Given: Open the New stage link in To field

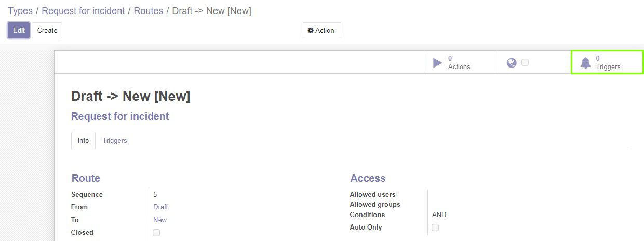Looking at the screenshot, I should pos(160,220).
